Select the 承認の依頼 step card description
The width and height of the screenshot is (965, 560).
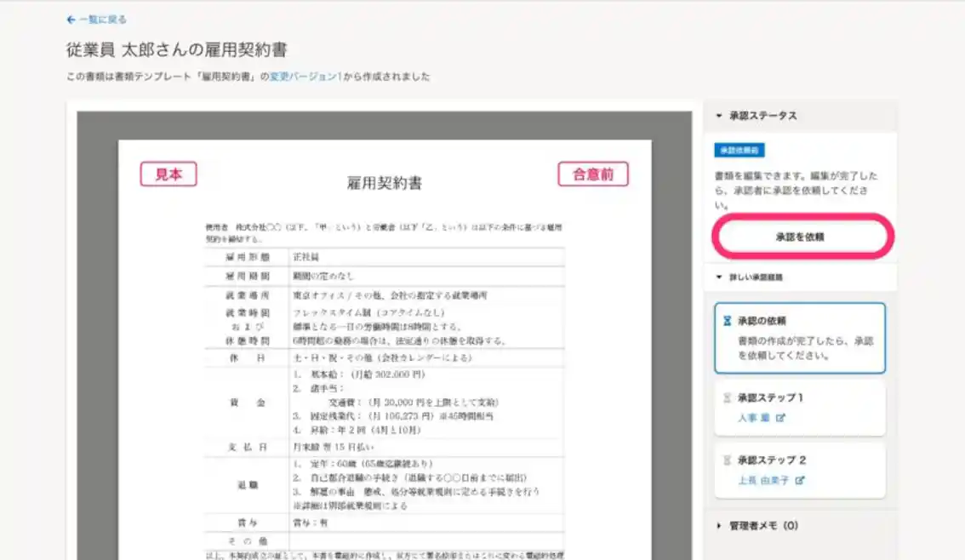[805, 348]
